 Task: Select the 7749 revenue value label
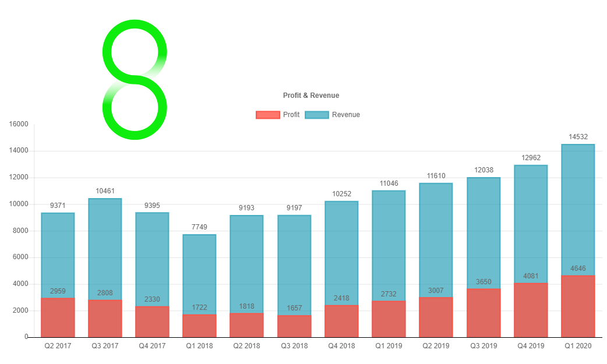point(199,227)
